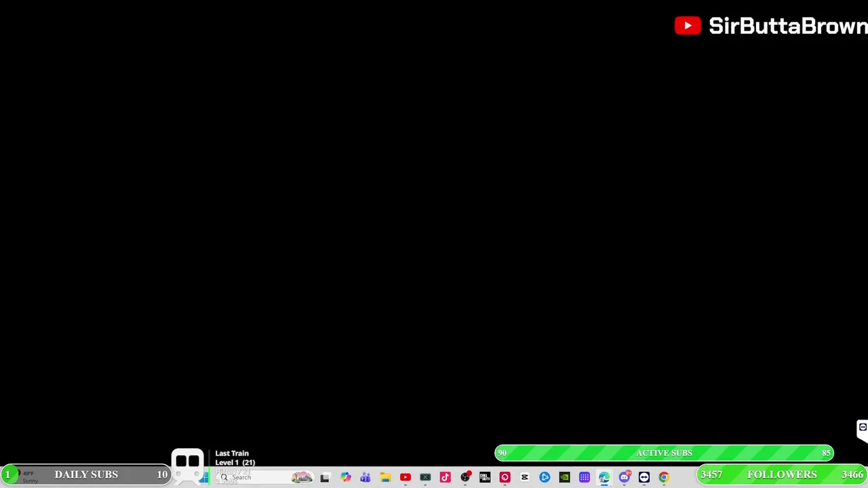Open the dark green X app icon
Screen dimensions: 868x488
[x=425, y=478]
